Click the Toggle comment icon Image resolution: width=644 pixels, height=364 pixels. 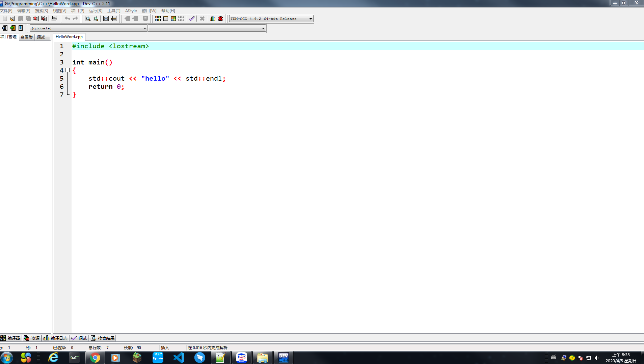[x=145, y=19]
